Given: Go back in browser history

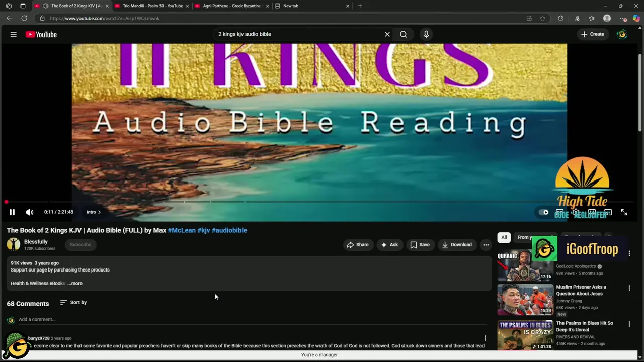Looking at the screenshot, I should (10, 18).
